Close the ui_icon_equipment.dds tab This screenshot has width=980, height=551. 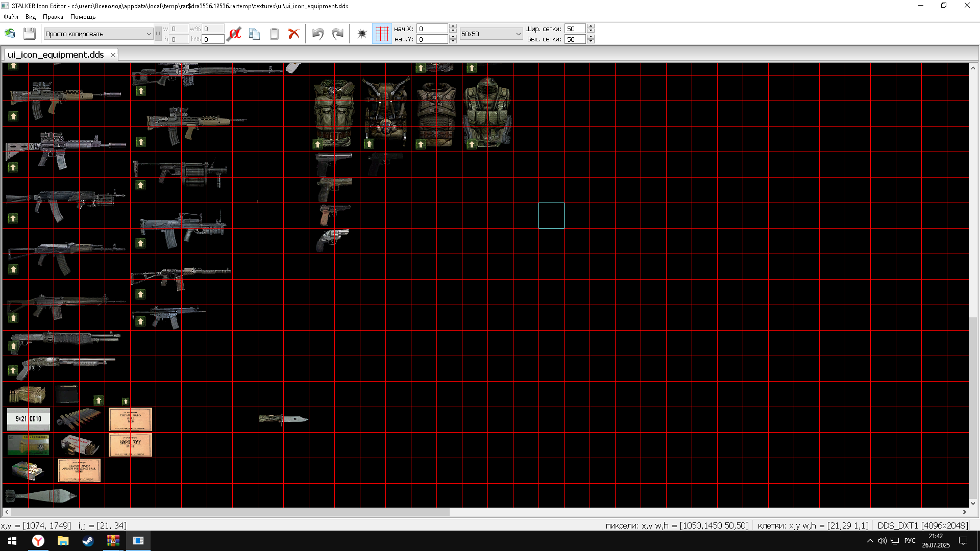click(113, 55)
